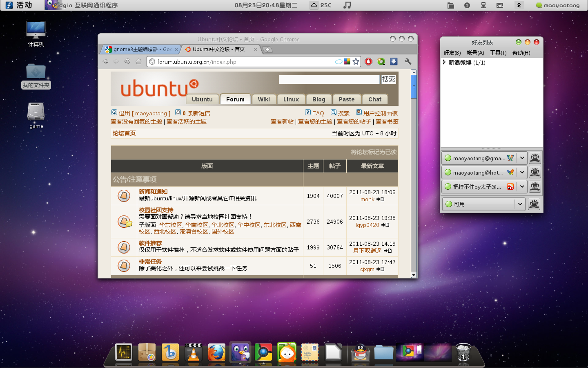Click Chrome's forward arrow button
Viewport: 588px width, 368px height.
[116, 61]
